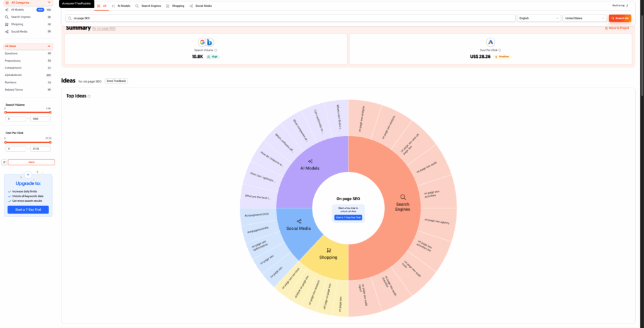The height and width of the screenshot is (328, 644).
Task: Click the Search Volume maximum field showing 5400
Action: pos(40,119)
